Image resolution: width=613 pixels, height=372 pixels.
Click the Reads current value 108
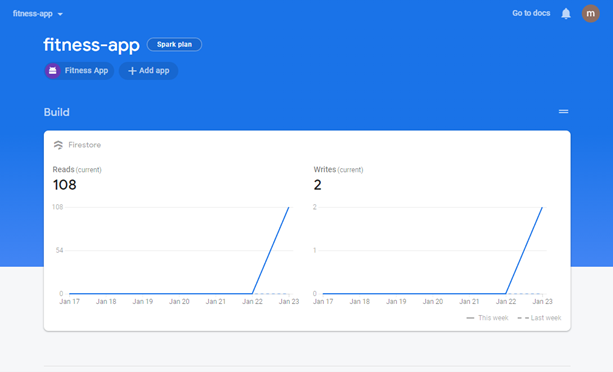point(65,185)
